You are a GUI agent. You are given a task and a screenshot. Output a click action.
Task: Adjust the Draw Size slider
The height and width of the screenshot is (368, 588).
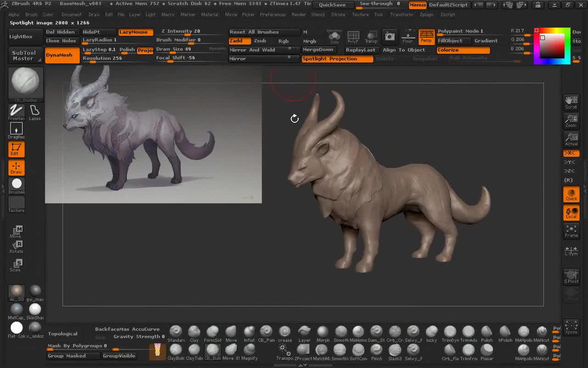(x=190, y=50)
